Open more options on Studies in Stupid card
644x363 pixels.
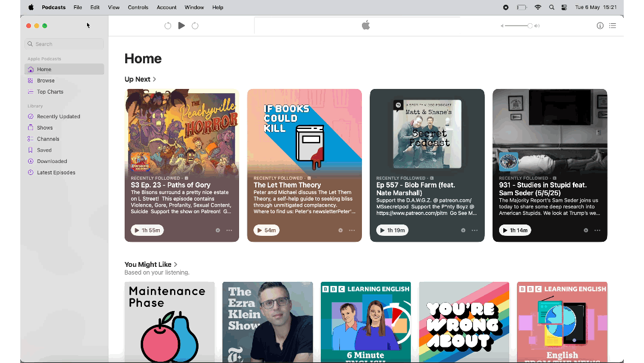(x=597, y=230)
